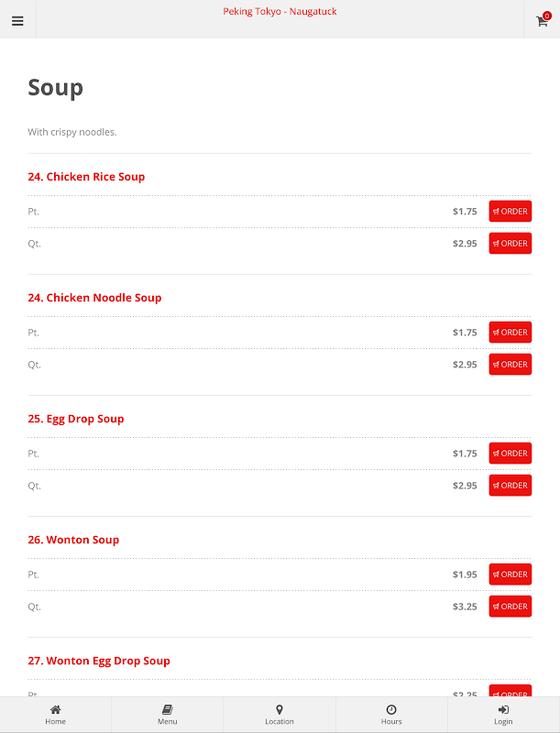Select the 25. Egg Drop Soup heading
This screenshot has width=560, height=733.
(x=76, y=419)
